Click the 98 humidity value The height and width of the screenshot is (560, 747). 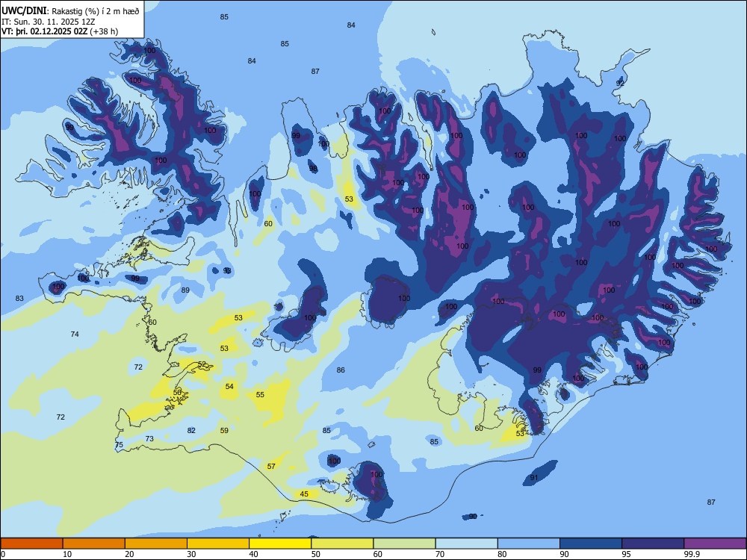[x=313, y=169]
